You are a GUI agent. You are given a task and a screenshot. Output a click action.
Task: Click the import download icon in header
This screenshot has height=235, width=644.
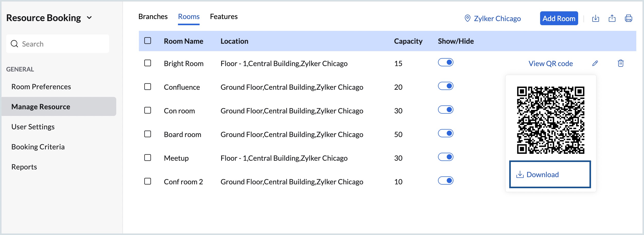[595, 18]
